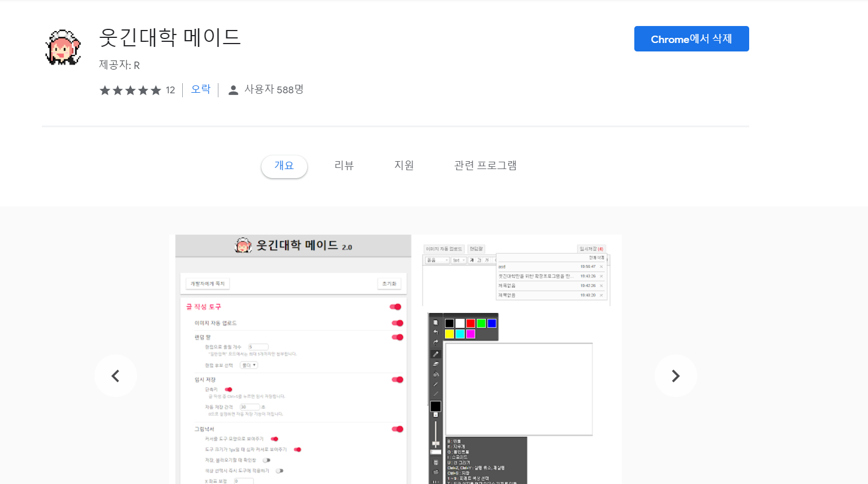This screenshot has width=868, height=484.
Task: Open the font name dropdown in editor preview
Action: [437, 261]
